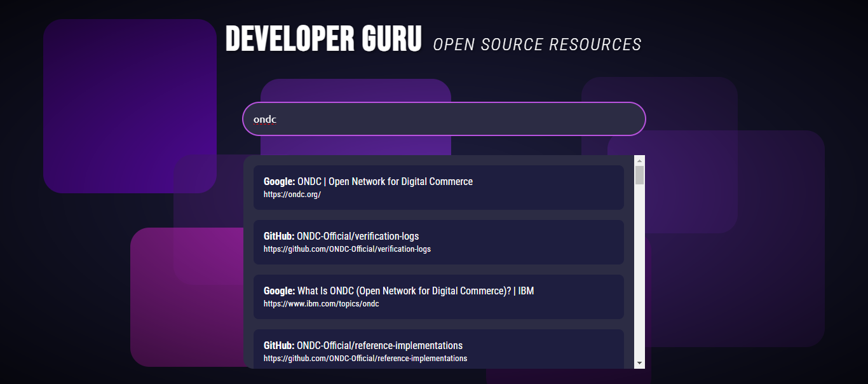Viewport: 868px width, 384px height.
Task: Click the results scrollbar thumb
Action: [639, 175]
